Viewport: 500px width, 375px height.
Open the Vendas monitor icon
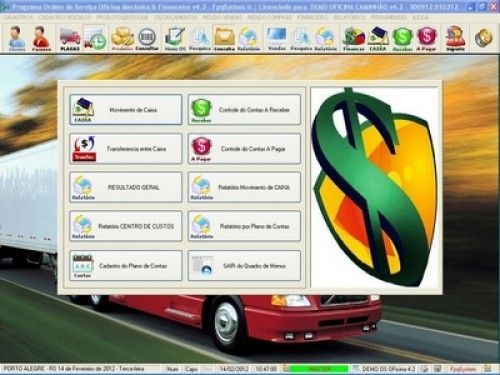click(277, 38)
